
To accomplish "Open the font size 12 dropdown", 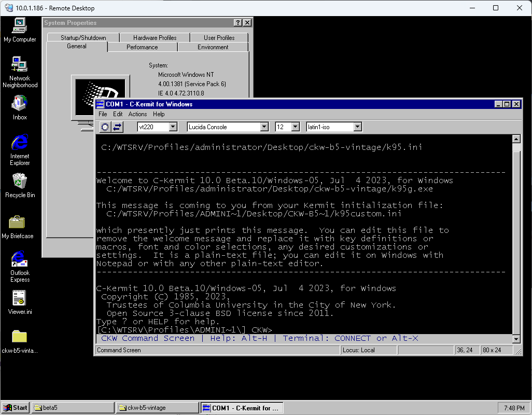I will pos(296,127).
